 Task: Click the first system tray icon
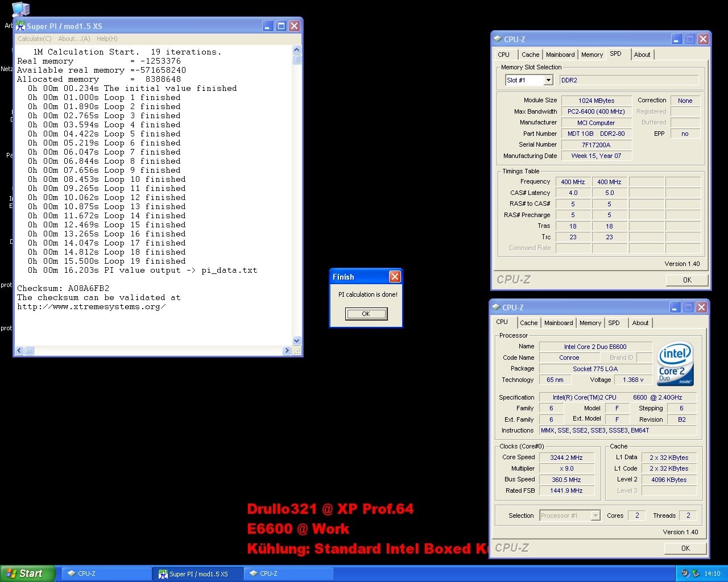(685, 573)
